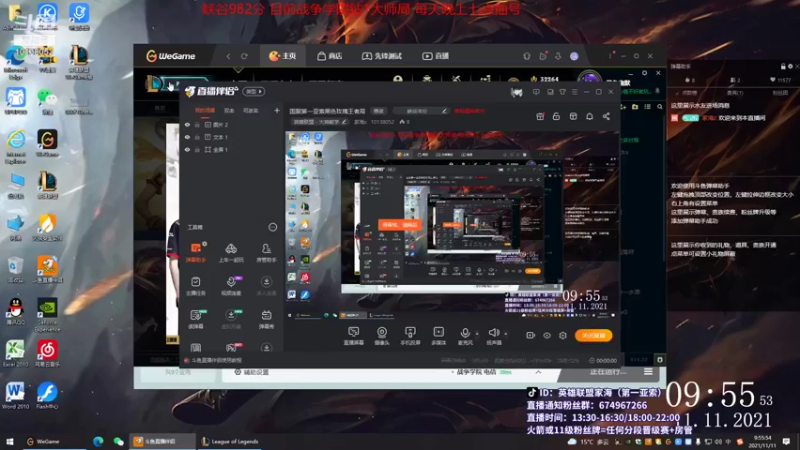
Task: Click 辅助设置 in the League client
Action: (252, 372)
